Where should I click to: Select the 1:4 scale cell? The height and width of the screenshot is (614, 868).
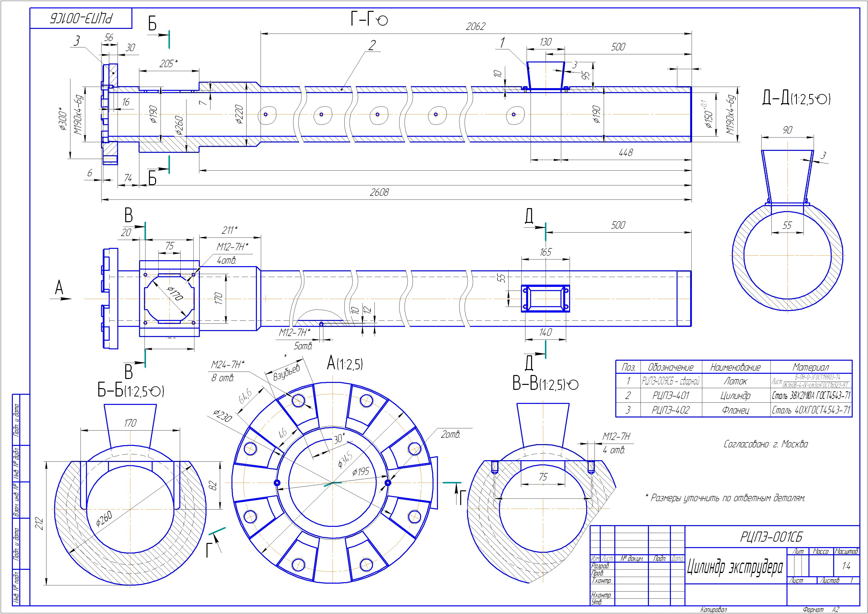click(846, 566)
